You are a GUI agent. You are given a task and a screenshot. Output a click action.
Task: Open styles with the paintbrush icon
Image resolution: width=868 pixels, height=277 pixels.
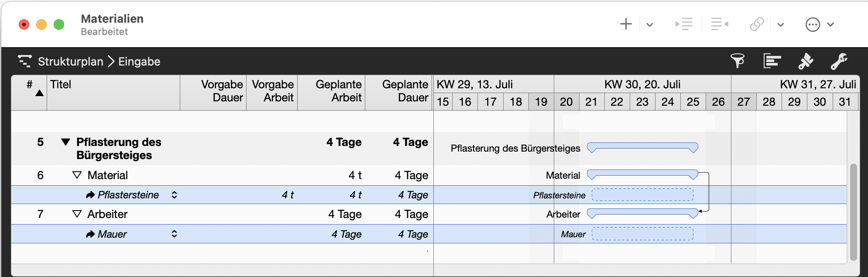(x=806, y=61)
